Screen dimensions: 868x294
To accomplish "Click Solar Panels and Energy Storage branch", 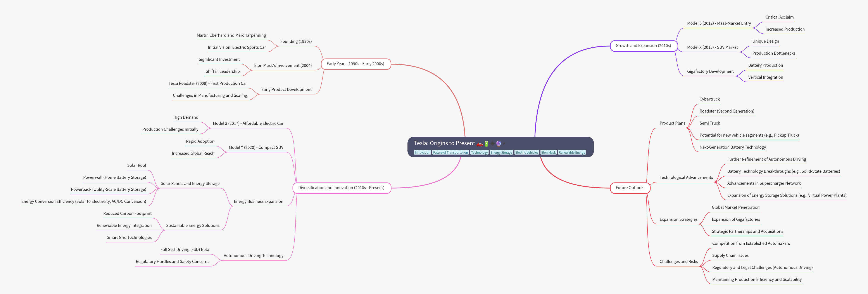I will point(190,183).
